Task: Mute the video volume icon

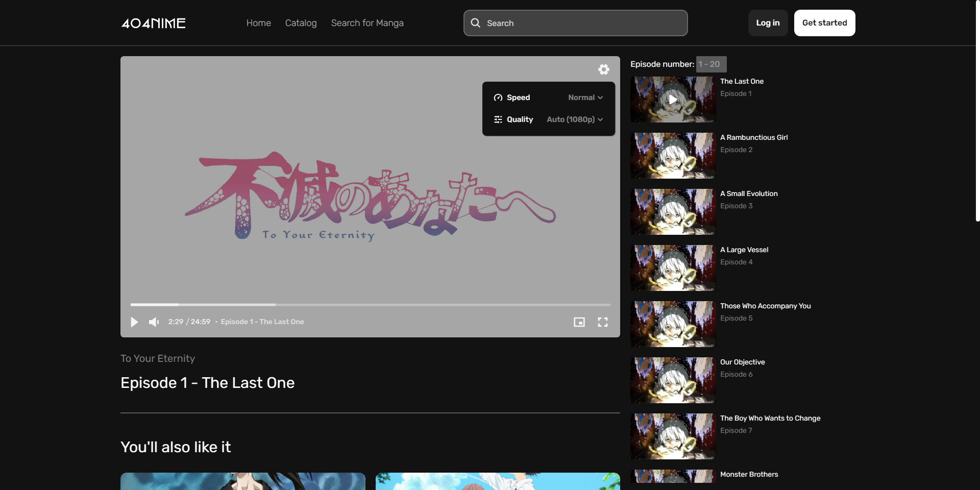Action: click(154, 322)
